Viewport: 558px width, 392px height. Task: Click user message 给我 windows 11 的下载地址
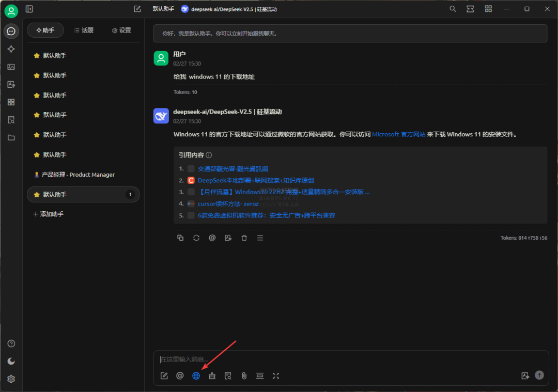(x=214, y=77)
